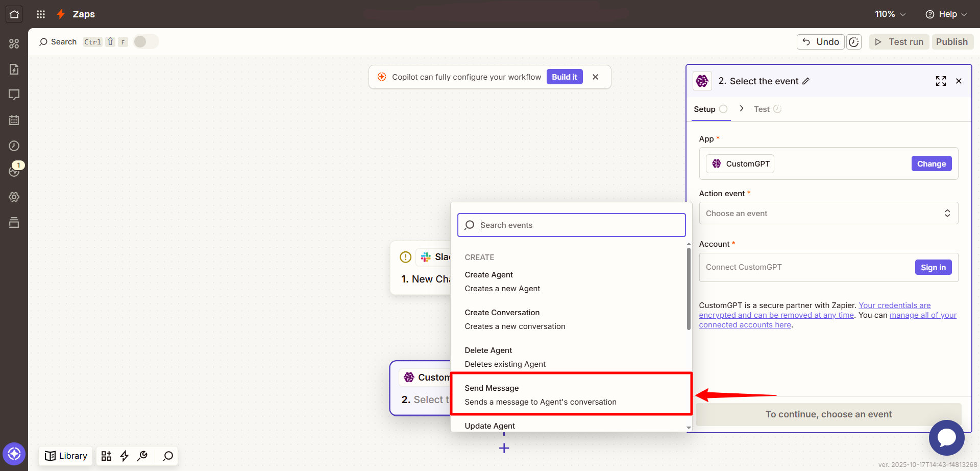
Task: Click the CustomGPT icon in panel header
Action: (702, 81)
